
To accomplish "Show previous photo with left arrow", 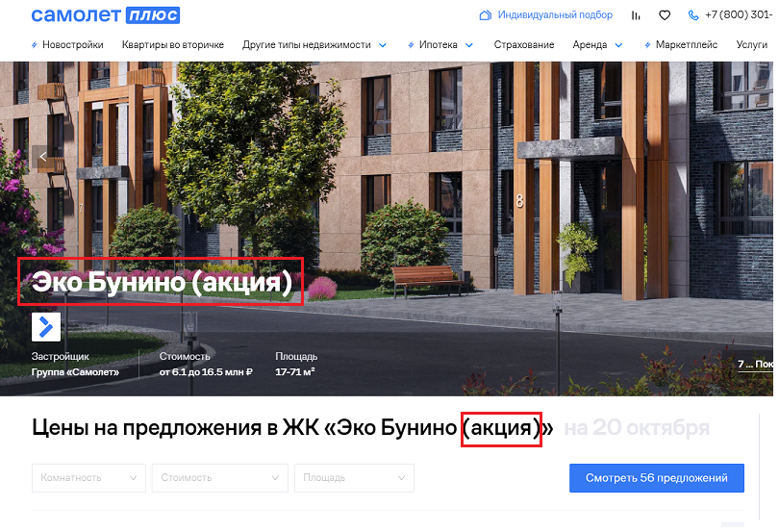I will pyautogui.click(x=43, y=157).
